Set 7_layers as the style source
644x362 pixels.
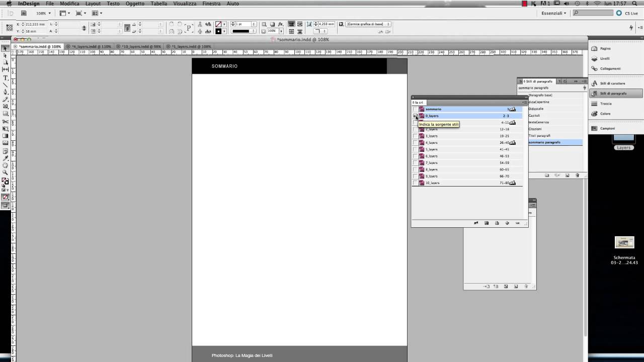(x=415, y=163)
